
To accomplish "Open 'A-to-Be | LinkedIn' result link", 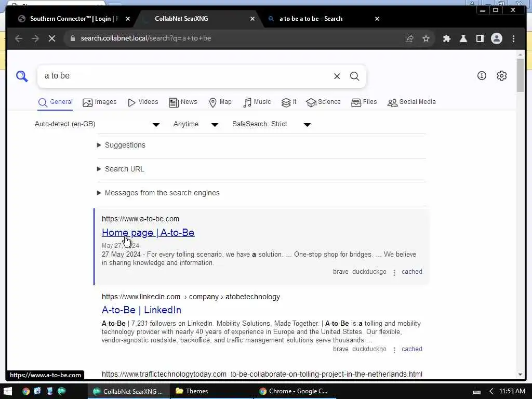I will [141, 310].
